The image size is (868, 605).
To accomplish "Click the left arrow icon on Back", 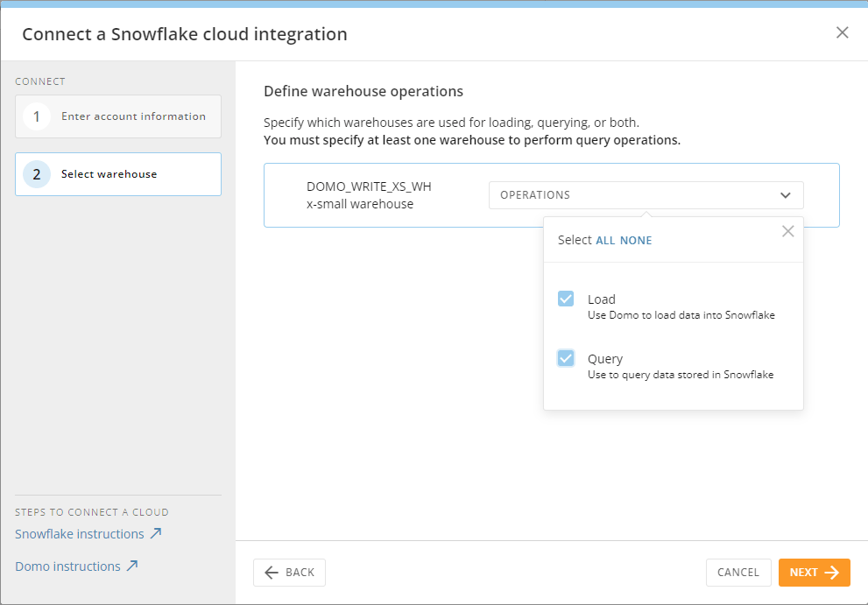I will [x=272, y=572].
